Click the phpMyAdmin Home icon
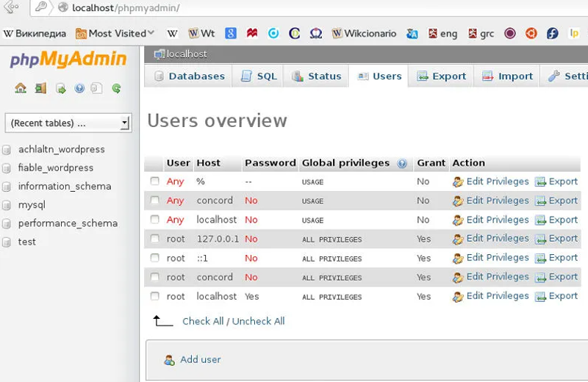This screenshot has width=588, height=382. coord(21,88)
